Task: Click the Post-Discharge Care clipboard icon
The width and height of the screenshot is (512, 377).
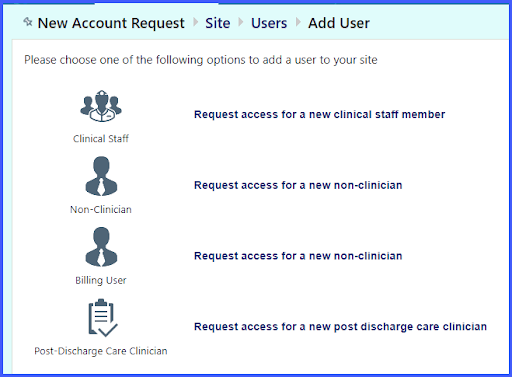Action: [103, 318]
